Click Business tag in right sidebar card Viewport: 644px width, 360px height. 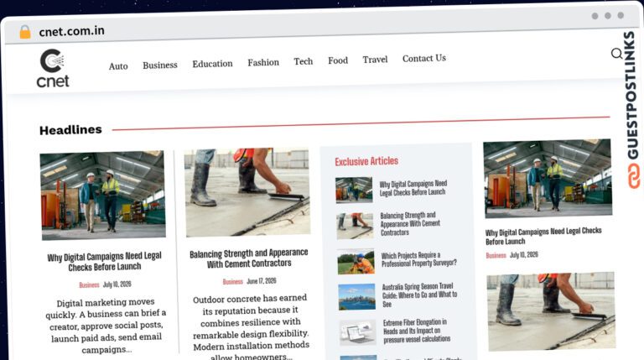point(496,256)
